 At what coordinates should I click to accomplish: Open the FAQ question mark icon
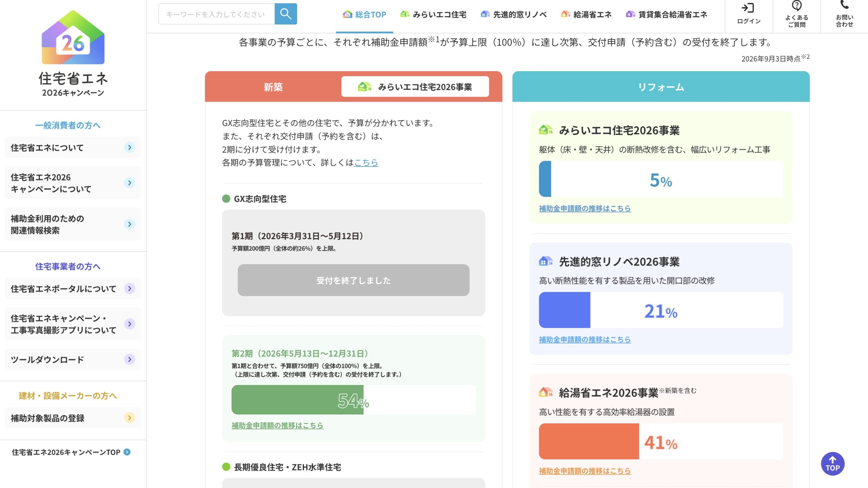point(796,6)
